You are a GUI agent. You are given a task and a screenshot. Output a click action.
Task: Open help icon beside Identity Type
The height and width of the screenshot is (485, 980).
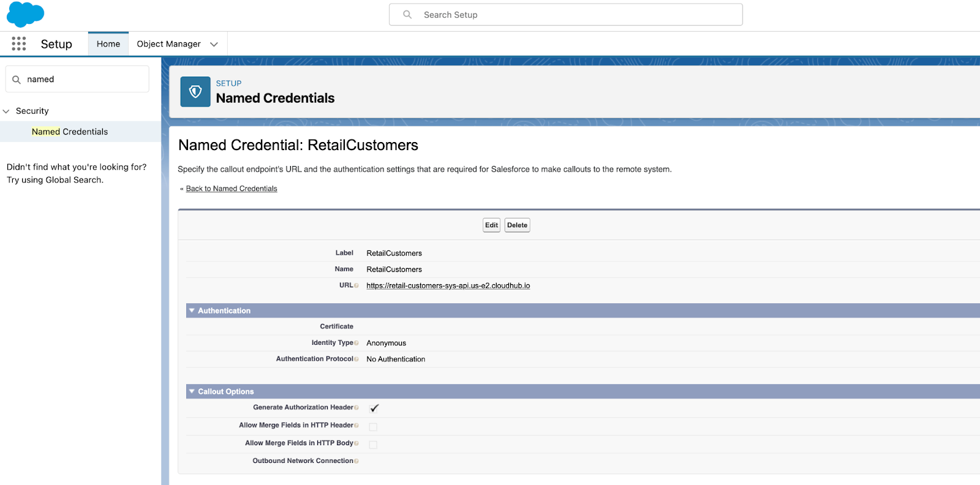[x=356, y=343]
